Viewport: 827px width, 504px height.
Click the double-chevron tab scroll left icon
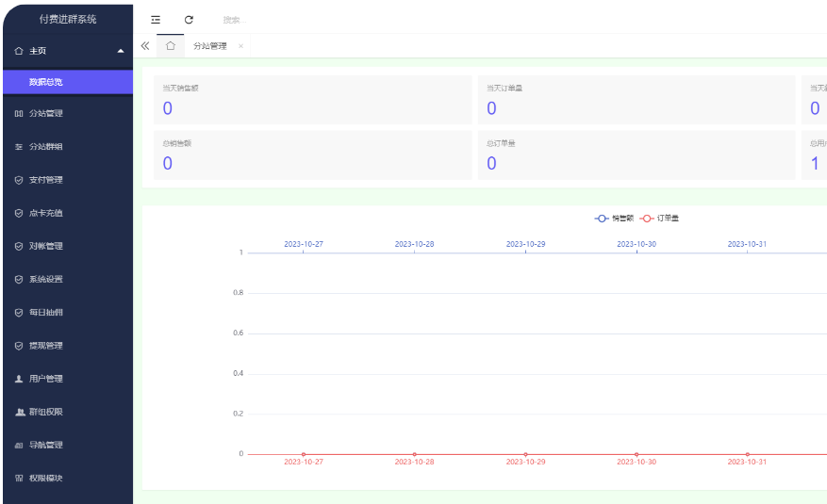[144, 45]
